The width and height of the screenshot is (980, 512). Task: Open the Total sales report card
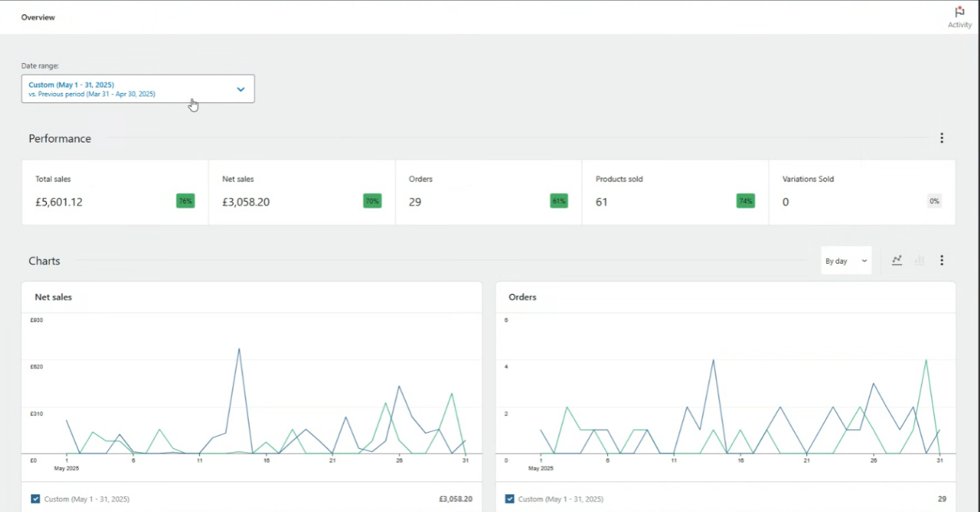pyautogui.click(x=99, y=192)
